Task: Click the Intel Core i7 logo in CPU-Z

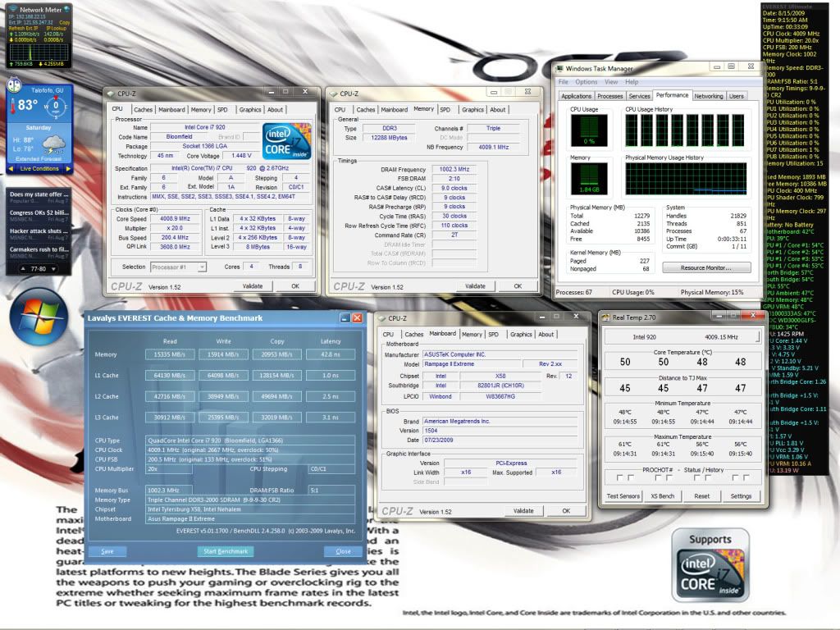Action: (287, 141)
